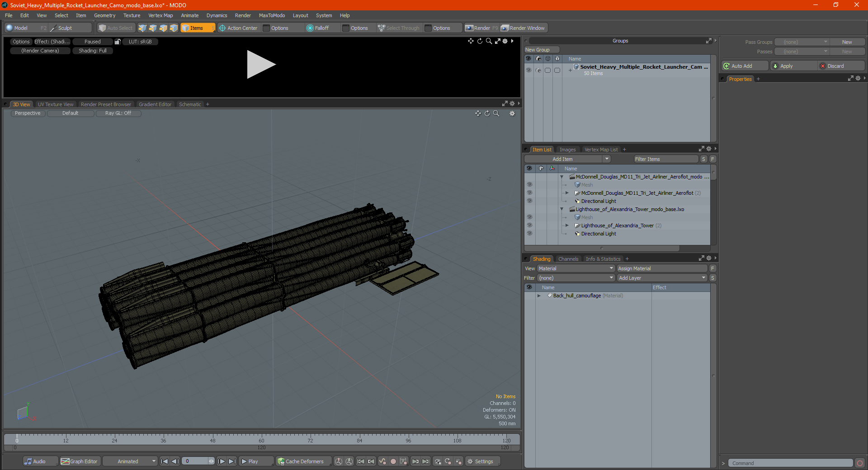Click the Assign Material button
868x470 pixels.
point(662,268)
